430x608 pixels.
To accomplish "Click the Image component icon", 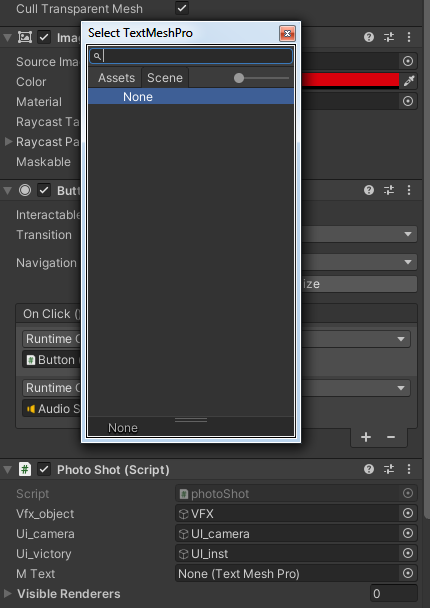I will tap(25, 37).
